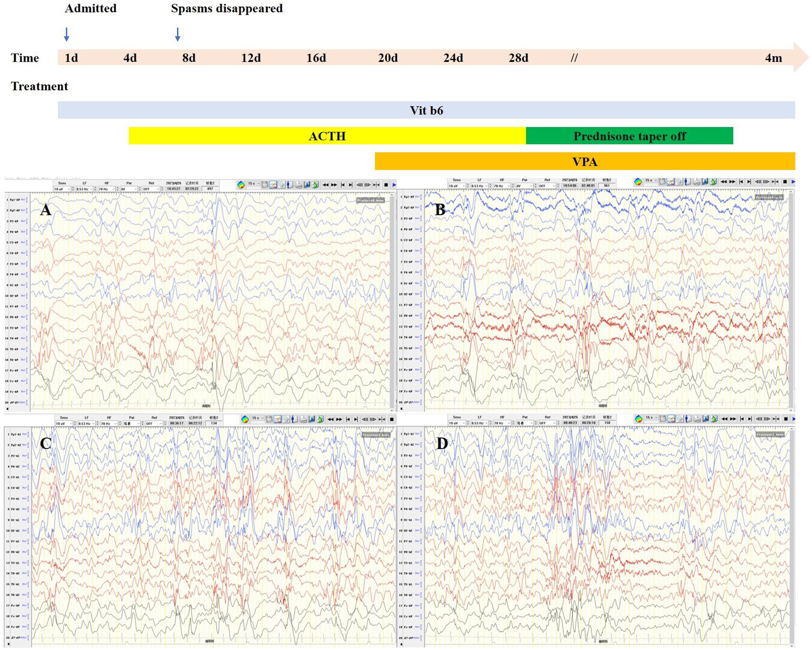Click the Sens stepper arrows in panel A
Image resolution: width=812 pixels, height=650 pixels.
[73, 189]
